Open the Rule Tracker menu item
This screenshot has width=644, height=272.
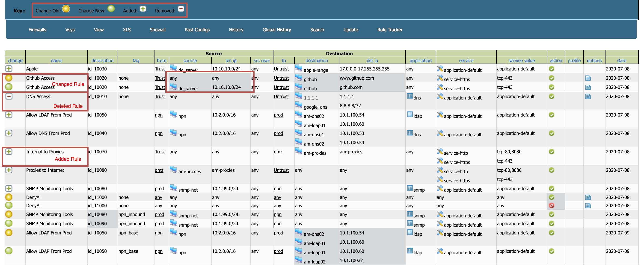389,30
